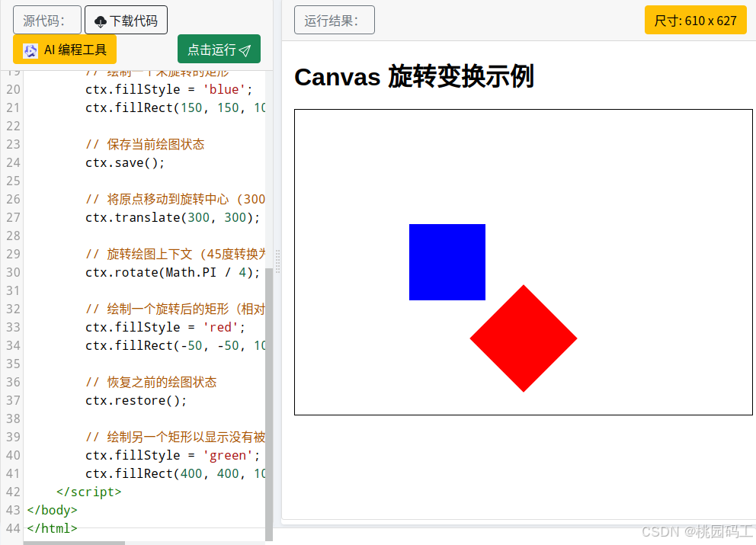
Task: Click the 源代码 label box
Action: click(x=46, y=21)
